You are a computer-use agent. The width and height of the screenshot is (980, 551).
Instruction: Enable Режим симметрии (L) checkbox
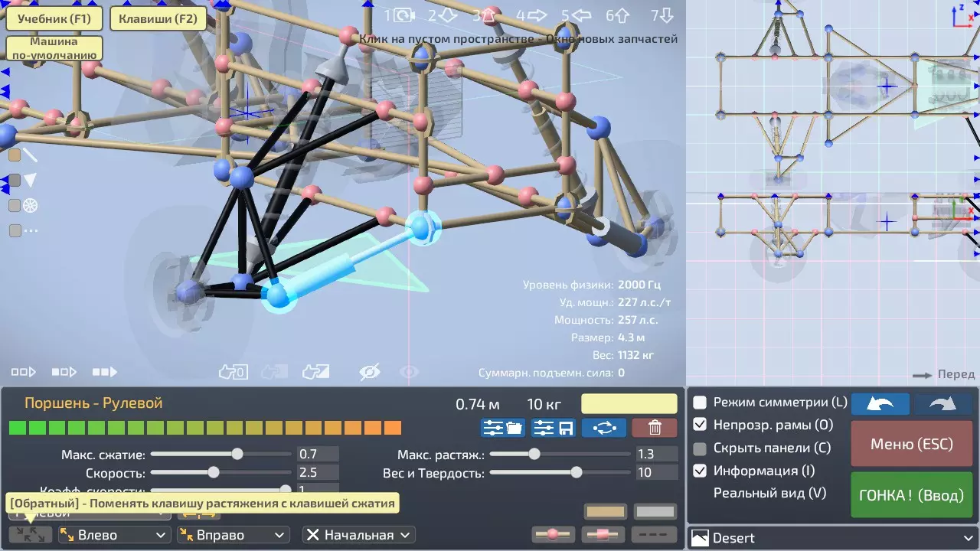700,402
